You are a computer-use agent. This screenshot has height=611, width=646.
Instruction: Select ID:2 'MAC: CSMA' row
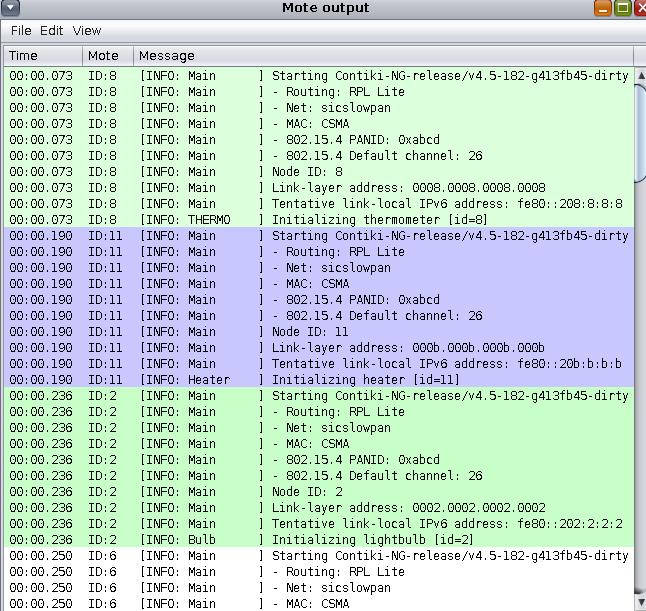tap(318, 443)
